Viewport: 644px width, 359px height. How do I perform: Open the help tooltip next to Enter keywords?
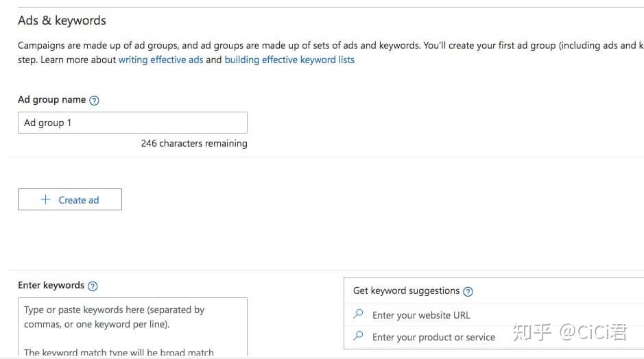pos(93,286)
